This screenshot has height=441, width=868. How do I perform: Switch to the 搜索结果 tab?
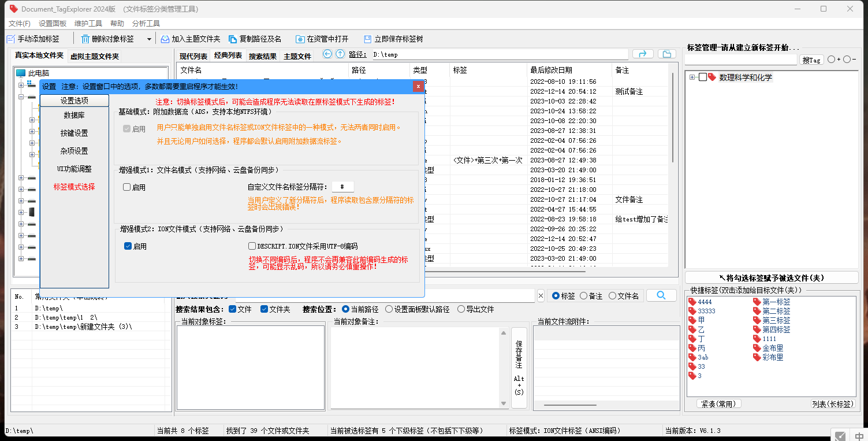point(263,56)
